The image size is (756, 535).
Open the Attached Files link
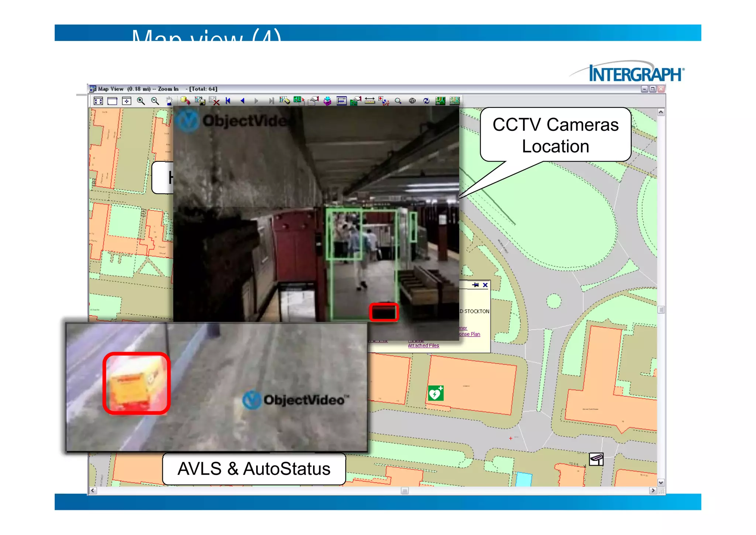pos(423,345)
